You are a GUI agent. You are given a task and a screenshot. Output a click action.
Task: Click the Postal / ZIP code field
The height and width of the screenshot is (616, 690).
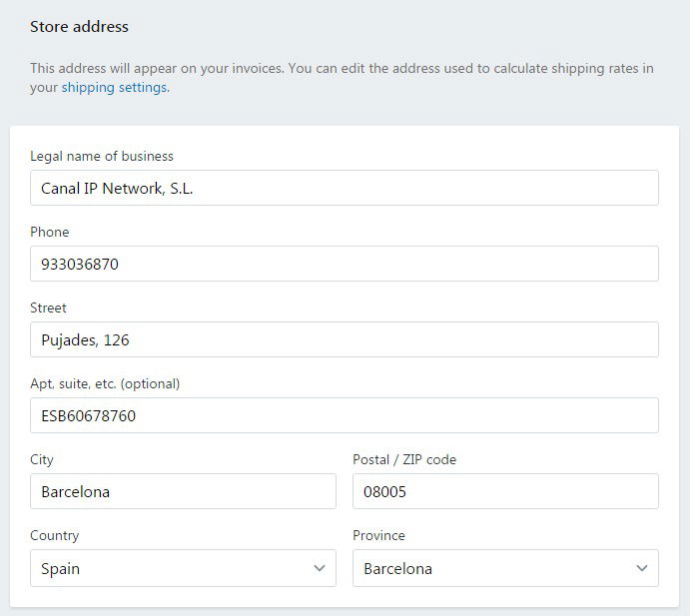(505, 491)
